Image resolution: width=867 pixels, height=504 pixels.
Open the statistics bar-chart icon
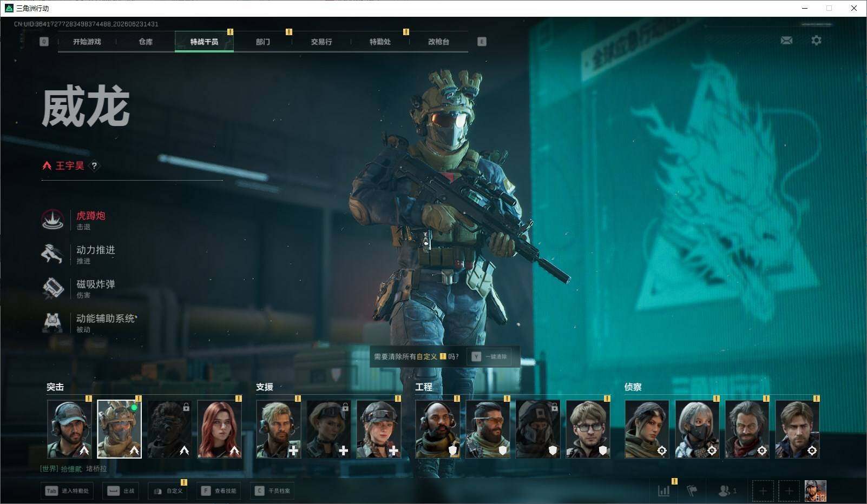pyautogui.click(x=664, y=491)
